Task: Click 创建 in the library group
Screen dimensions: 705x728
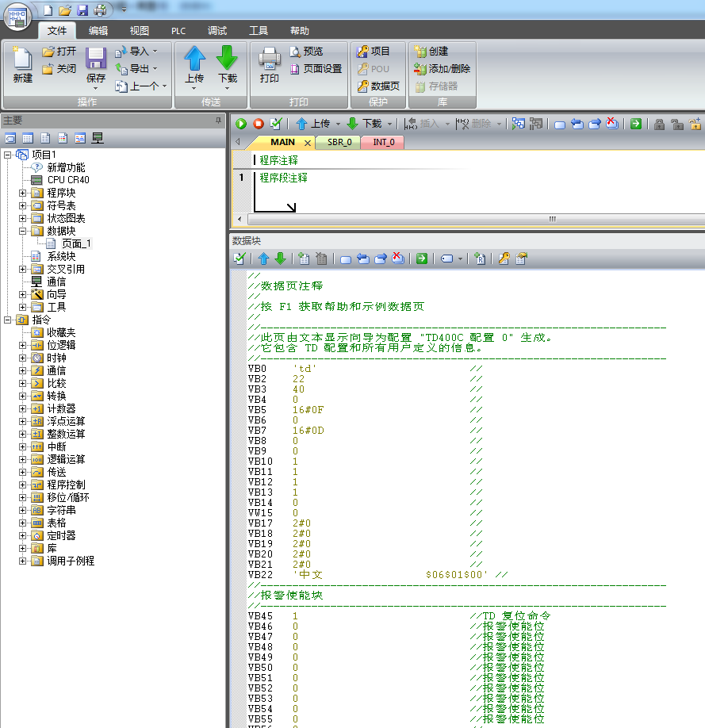Action: pyautogui.click(x=431, y=51)
